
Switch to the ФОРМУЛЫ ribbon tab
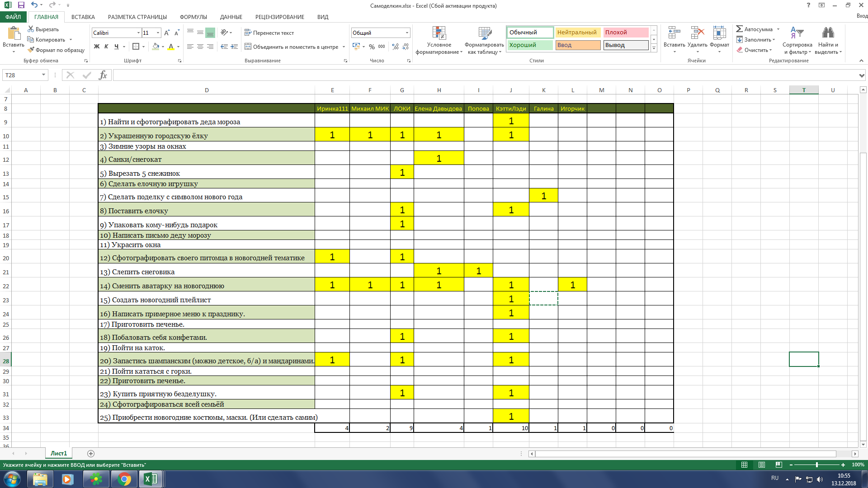pyautogui.click(x=193, y=17)
